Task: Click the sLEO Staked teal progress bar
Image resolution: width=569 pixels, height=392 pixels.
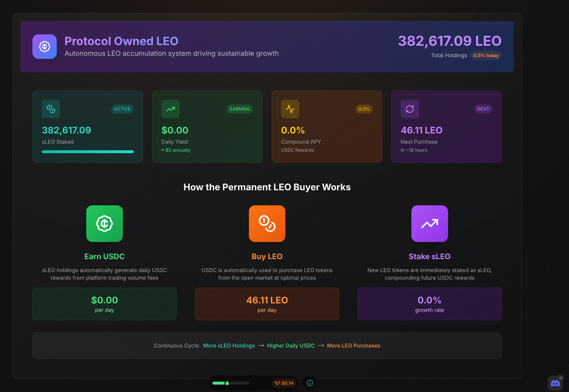Action: (88, 152)
